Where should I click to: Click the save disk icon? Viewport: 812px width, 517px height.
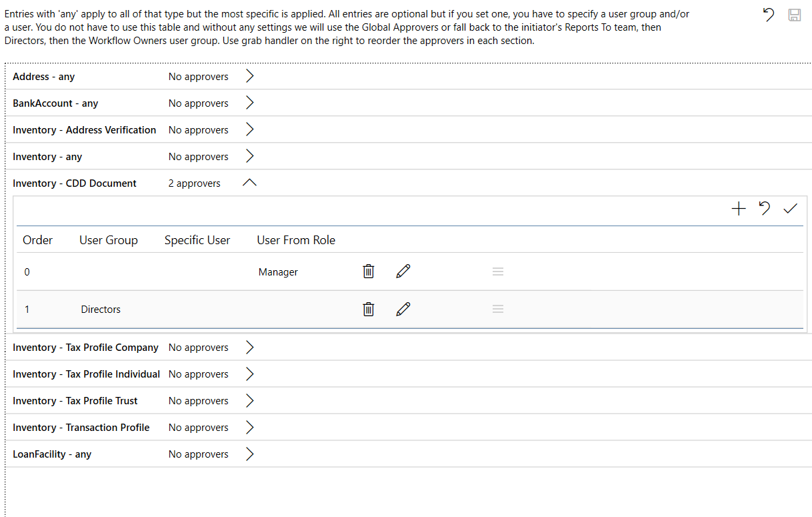point(795,15)
